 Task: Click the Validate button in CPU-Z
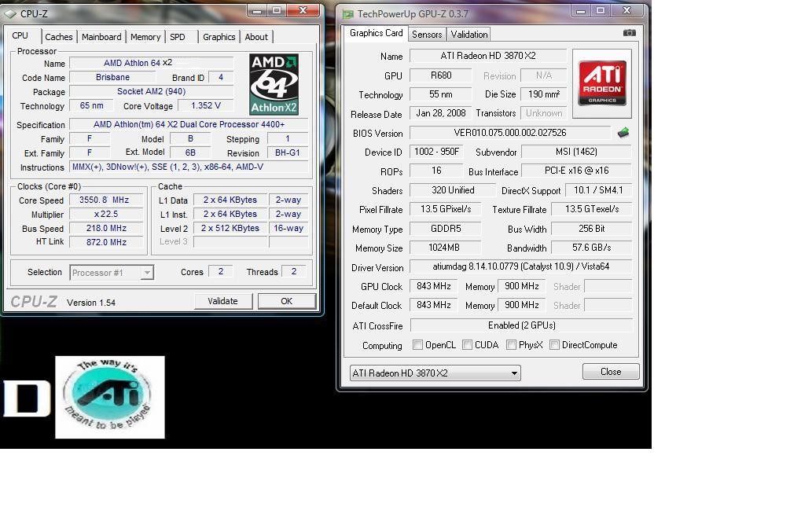pyautogui.click(x=223, y=301)
